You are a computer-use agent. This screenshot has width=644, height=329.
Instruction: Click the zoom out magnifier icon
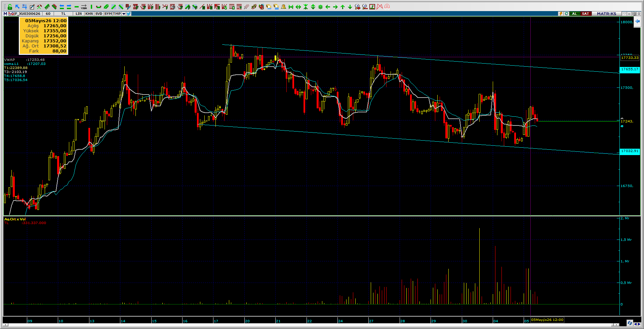pos(365,7)
